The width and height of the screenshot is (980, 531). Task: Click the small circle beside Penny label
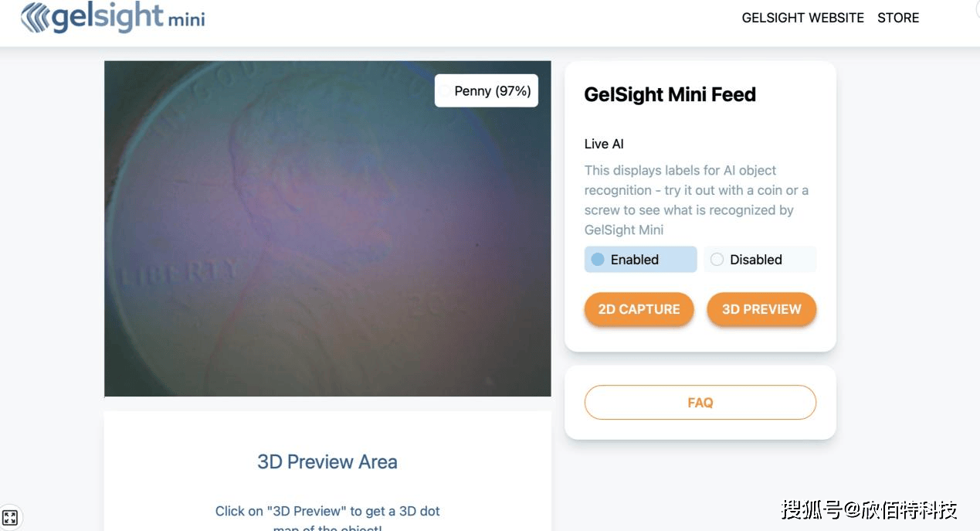pos(445,91)
